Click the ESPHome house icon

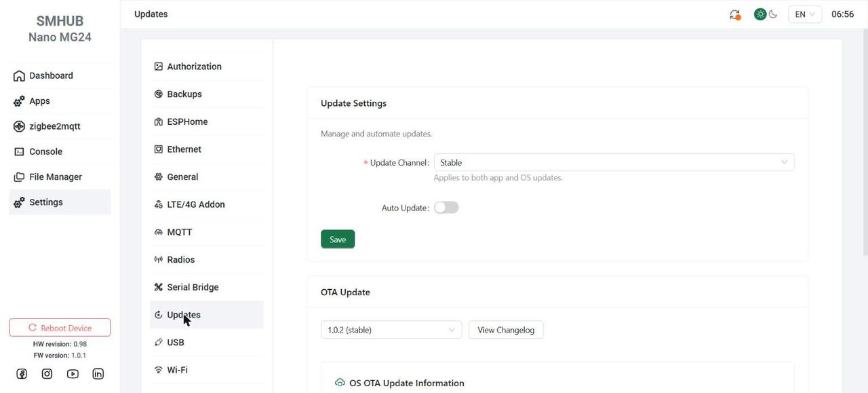click(159, 122)
